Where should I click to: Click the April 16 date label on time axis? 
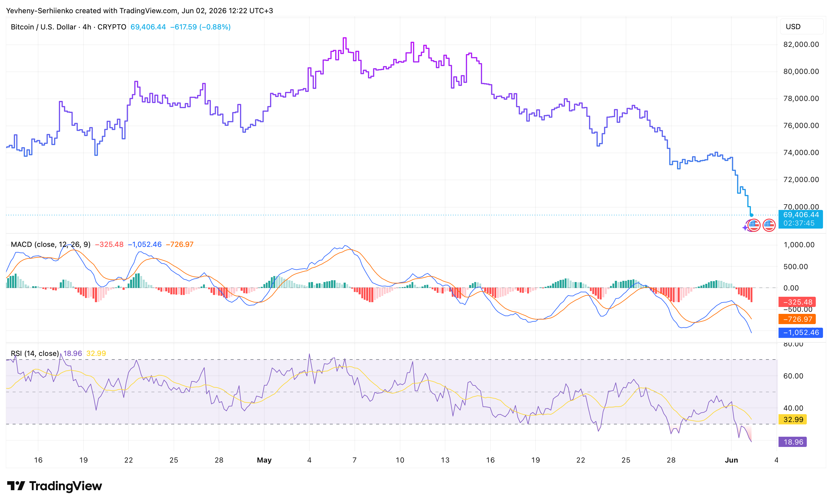tap(38, 460)
